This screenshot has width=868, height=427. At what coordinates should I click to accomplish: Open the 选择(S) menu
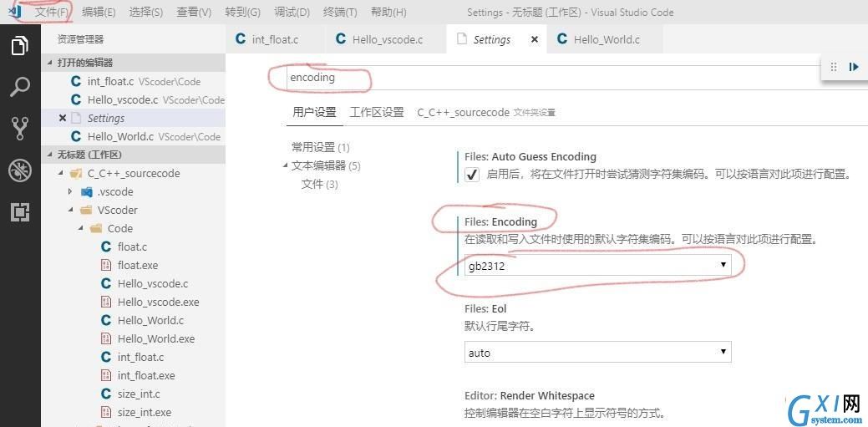146,13
